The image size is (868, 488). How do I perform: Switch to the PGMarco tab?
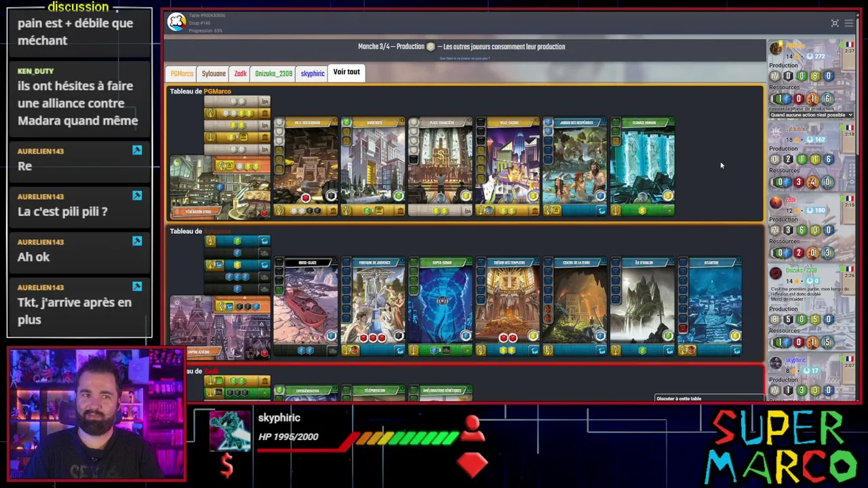[x=182, y=74]
